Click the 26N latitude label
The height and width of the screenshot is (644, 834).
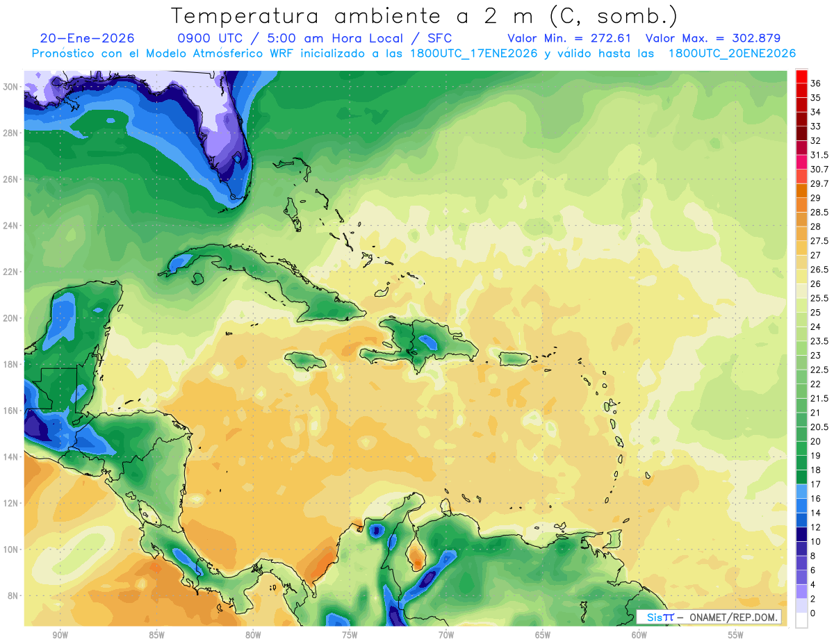click(x=10, y=179)
